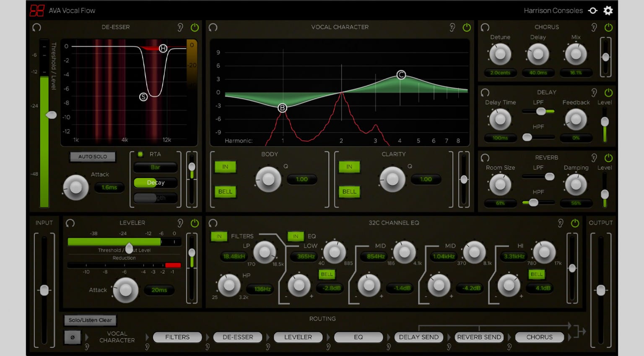Toggle the Reverb power button
This screenshot has height=356, width=644.
click(x=608, y=158)
